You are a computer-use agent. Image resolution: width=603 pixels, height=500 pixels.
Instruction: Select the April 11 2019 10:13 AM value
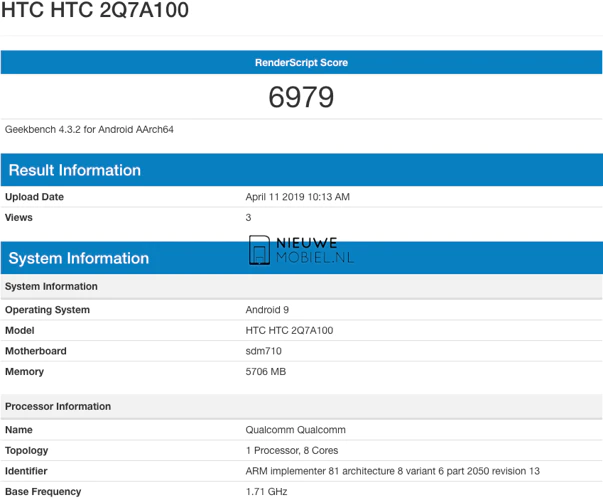[x=298, y=197]
